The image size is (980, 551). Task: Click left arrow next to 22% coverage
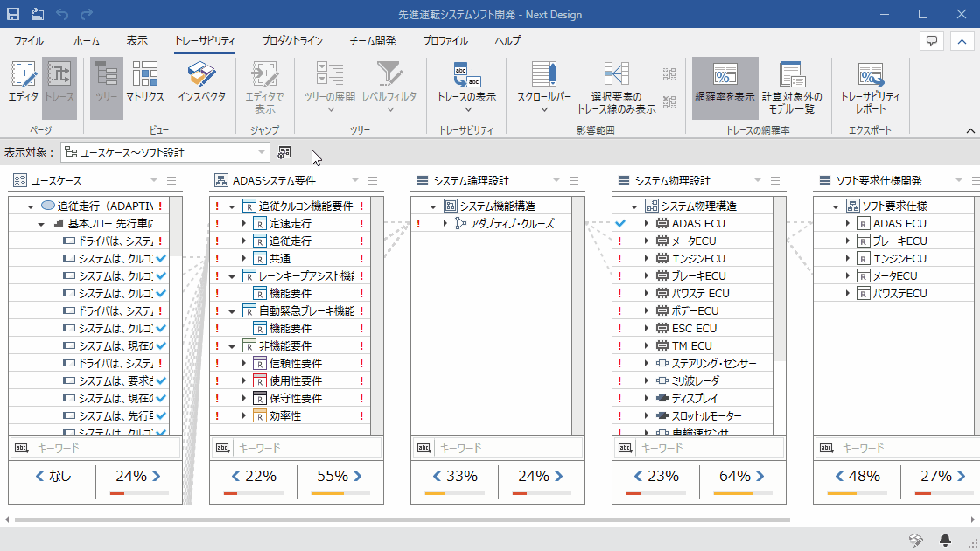[x=235, y=476]
